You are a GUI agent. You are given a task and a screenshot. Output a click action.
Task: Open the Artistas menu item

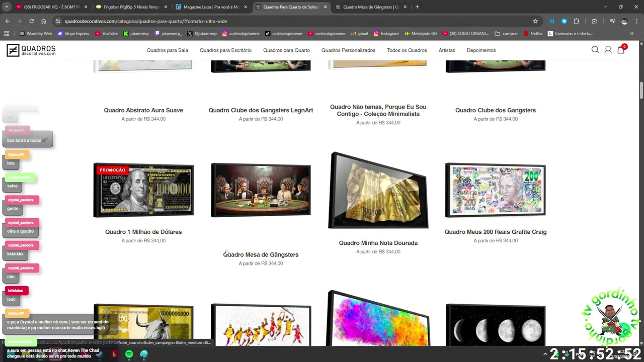pyautogui.click(x=447, y=50)
